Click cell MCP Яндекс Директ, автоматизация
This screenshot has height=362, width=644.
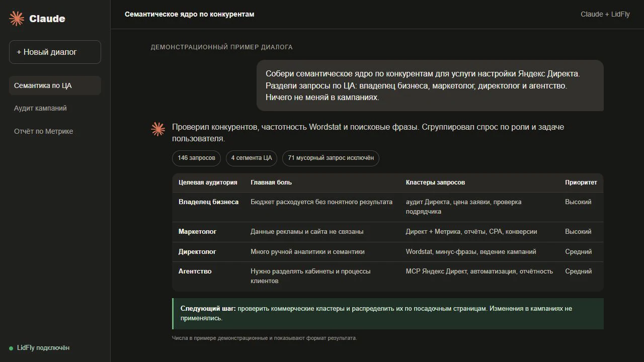(x=479, y=271)
